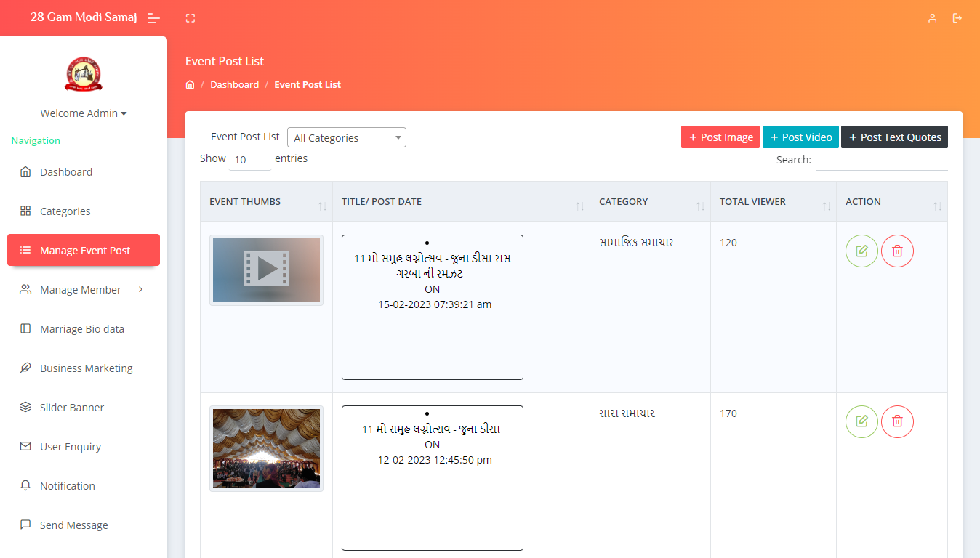Delete the second event post
The image size is (980, 558).
(897, 421)
